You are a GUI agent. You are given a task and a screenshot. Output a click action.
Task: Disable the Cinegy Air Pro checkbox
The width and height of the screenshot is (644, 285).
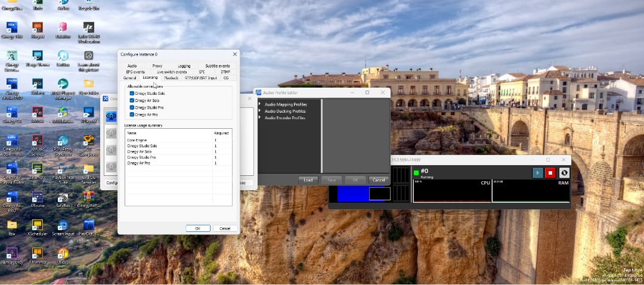tap(132, 114)
